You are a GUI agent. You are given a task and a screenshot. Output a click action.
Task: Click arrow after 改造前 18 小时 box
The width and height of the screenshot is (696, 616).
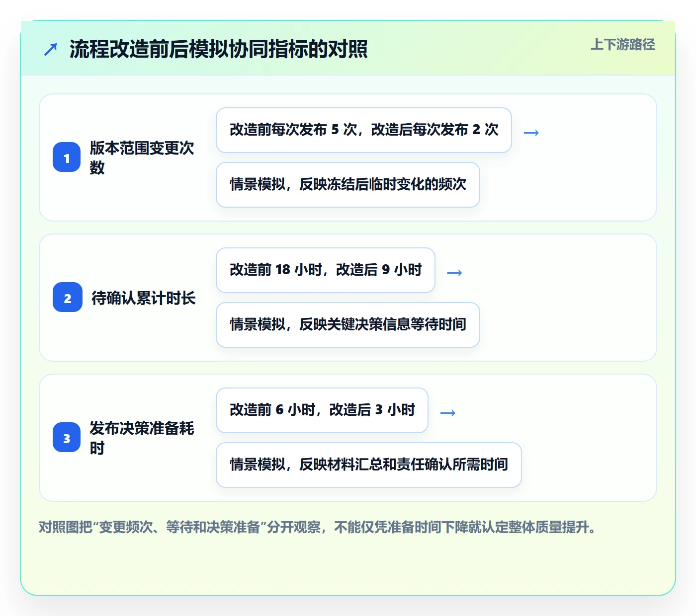(x=455, y=272)
